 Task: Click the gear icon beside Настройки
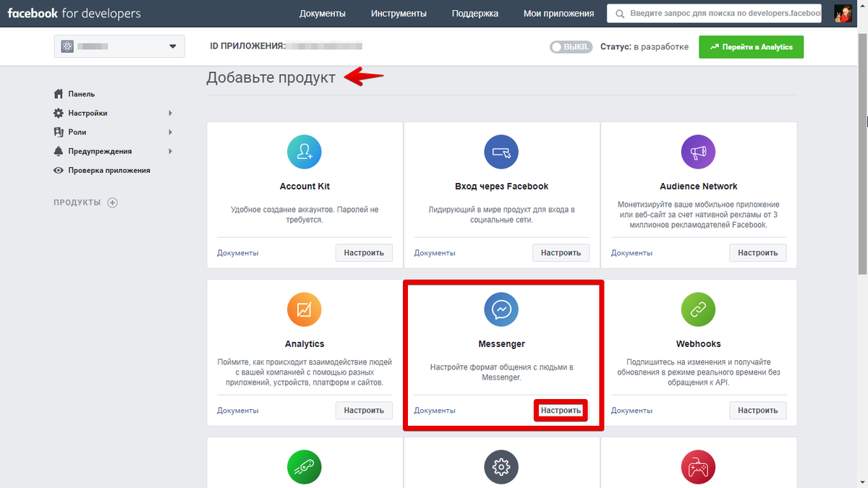click(x=59, y=113)
